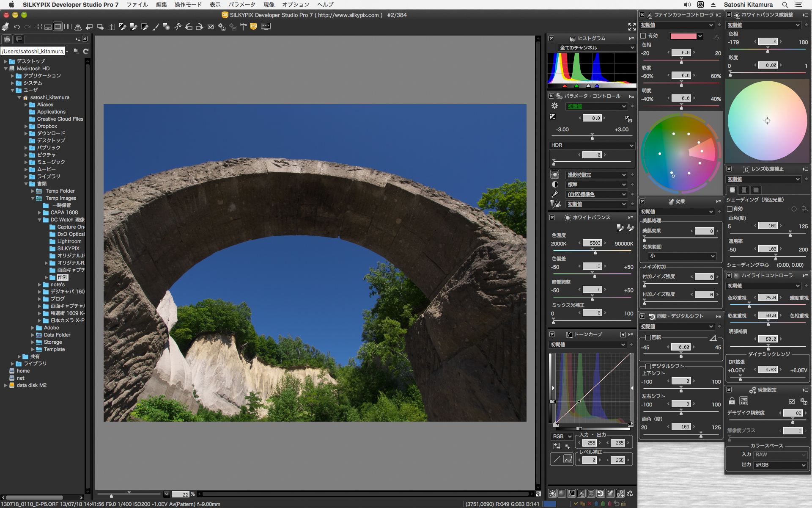This screenshot has height=508, width=812.
Task: Click the gray balance eyedropper in White Balance
Action: click(x=620, y=228)
